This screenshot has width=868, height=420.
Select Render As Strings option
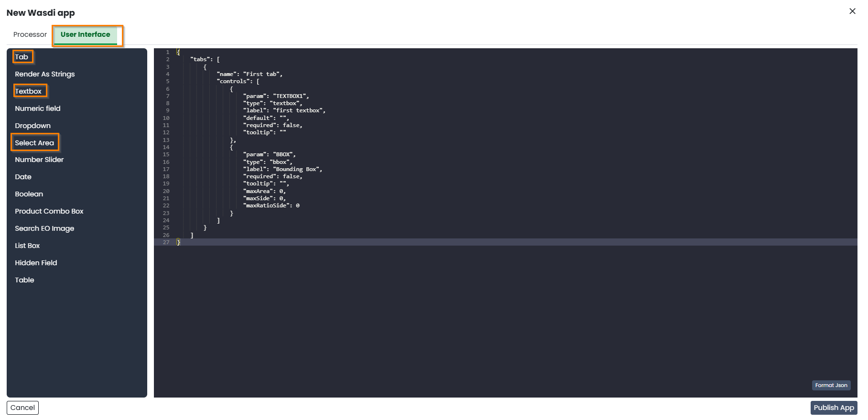(x=45, y=74)
